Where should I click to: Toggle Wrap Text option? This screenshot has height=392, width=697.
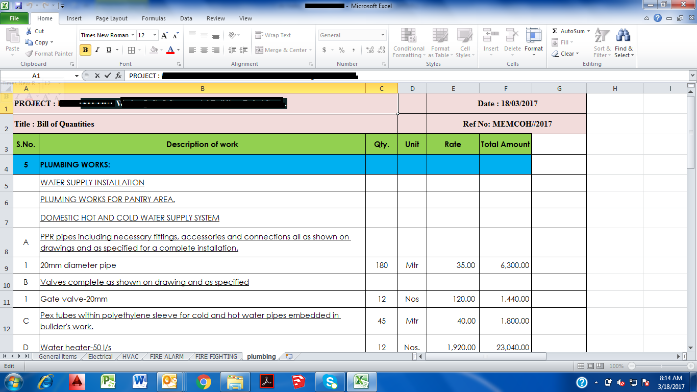click(x=273, y=35)
